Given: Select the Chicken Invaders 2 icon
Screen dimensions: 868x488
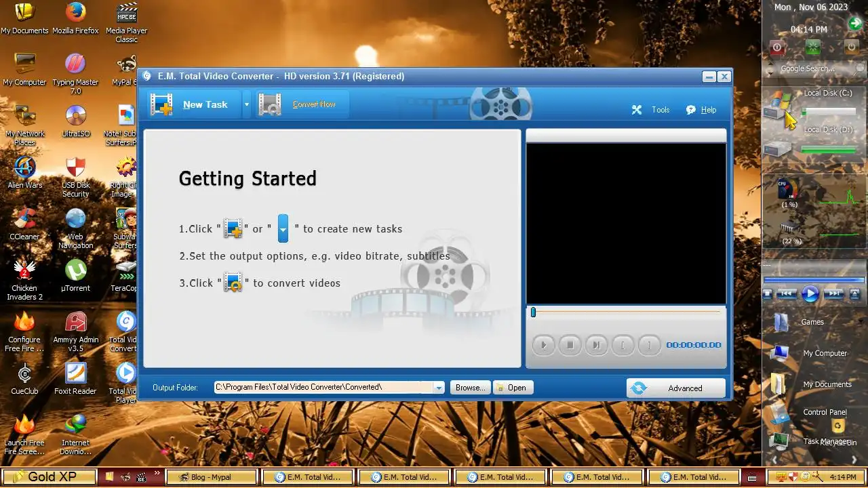Looking at the screenshot, I should [x=24, y=280].
